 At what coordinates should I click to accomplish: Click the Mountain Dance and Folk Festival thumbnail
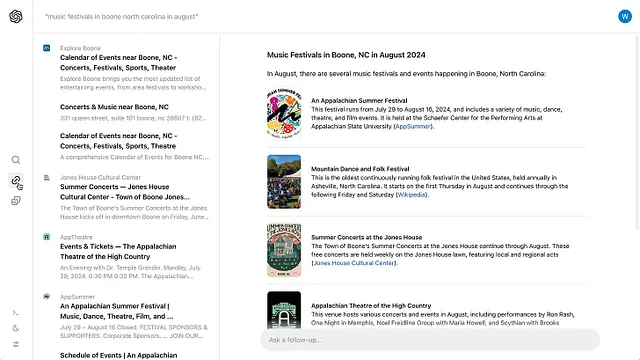coord(284,182)
